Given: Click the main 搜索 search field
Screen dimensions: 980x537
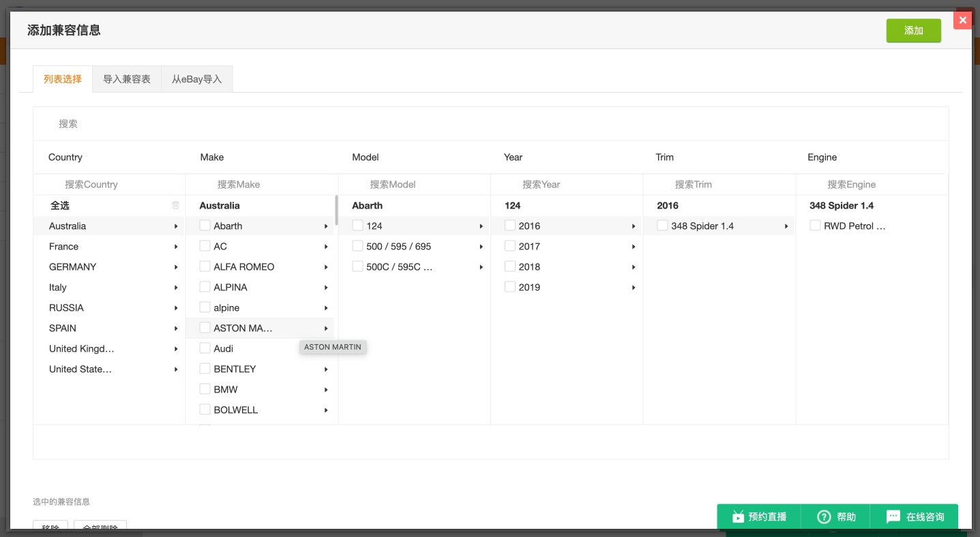Looking at the screenshot, I should 490,124.
